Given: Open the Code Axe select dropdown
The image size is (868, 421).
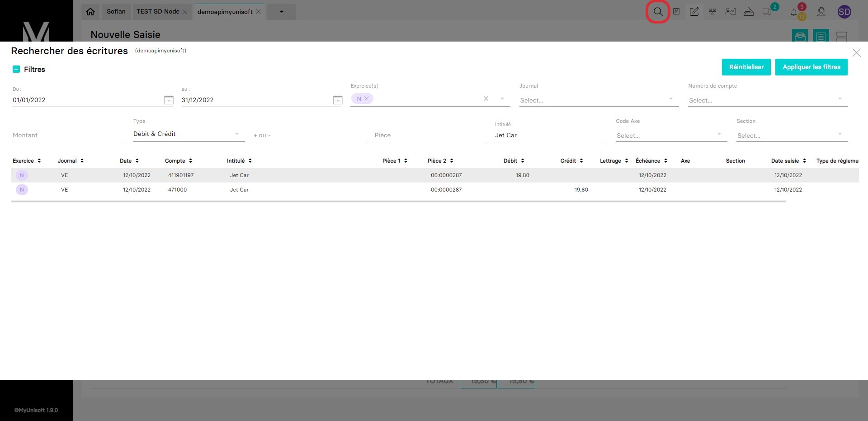Looking at the screenshot, I should (671, 136).
